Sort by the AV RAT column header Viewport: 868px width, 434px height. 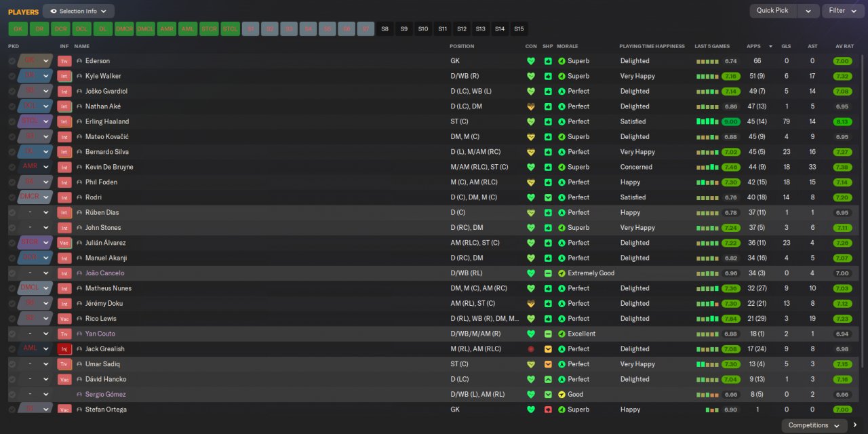[844, 46]
